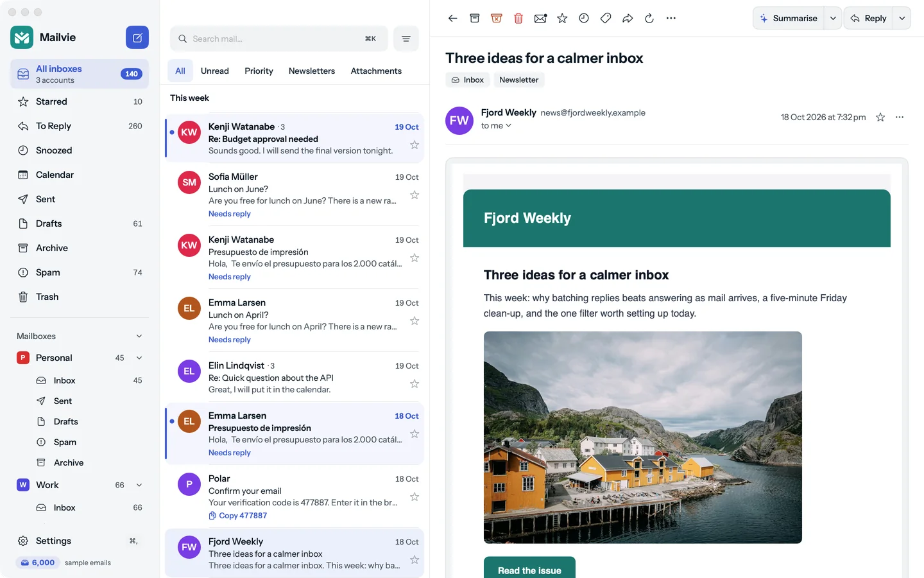Image resolution: width=924 pixels, height=578 pixels.
Task: Open Snoozed folder
Action: pos(80,150)
